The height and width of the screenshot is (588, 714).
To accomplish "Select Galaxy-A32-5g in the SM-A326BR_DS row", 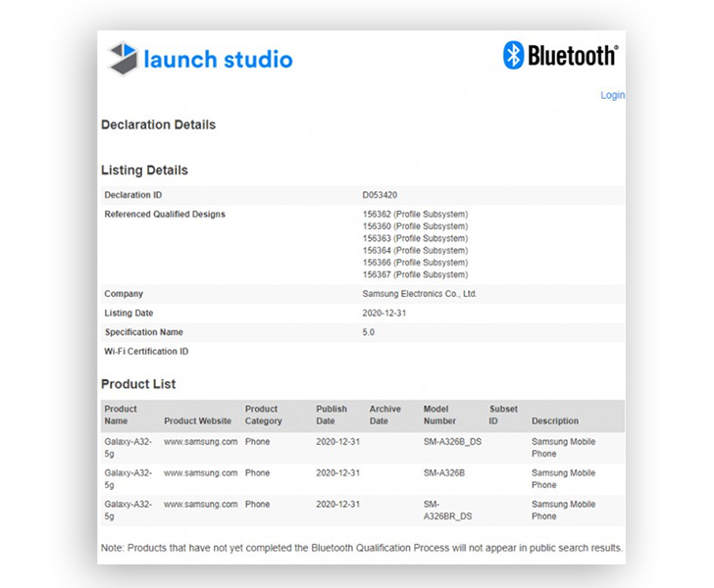I will click(x=127, y=511).
